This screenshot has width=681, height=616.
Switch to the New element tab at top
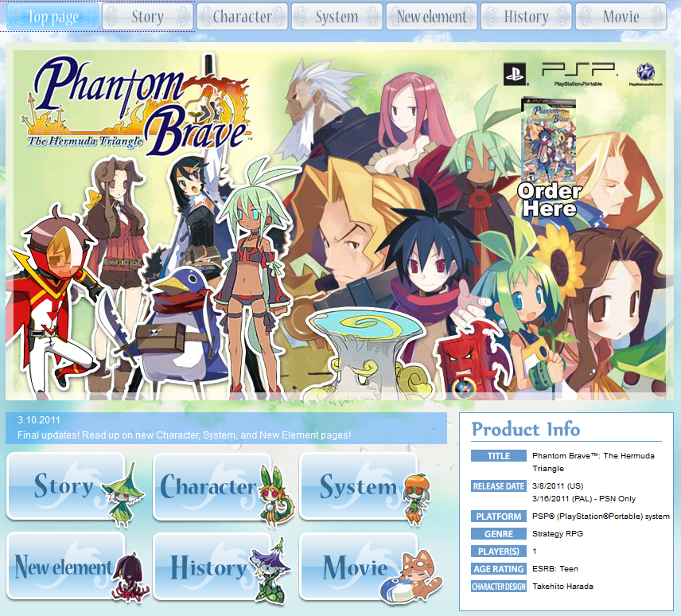point(432,17)
